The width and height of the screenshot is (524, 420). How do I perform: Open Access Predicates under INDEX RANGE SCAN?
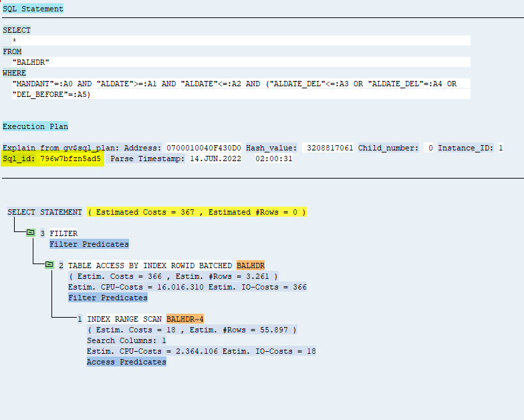[x=127, y=362]
